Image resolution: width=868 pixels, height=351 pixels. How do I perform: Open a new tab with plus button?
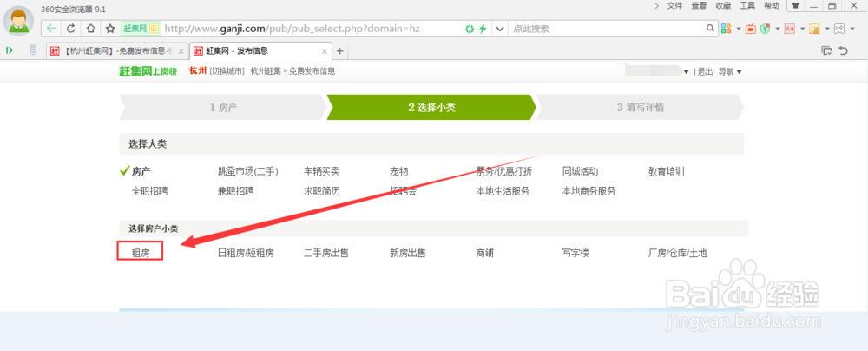[340, 51]
